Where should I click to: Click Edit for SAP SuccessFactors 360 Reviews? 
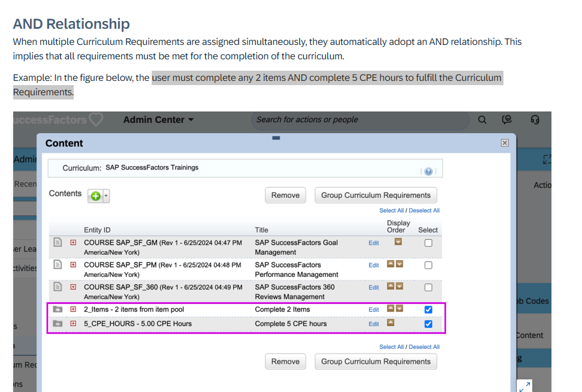click(373, 287)
